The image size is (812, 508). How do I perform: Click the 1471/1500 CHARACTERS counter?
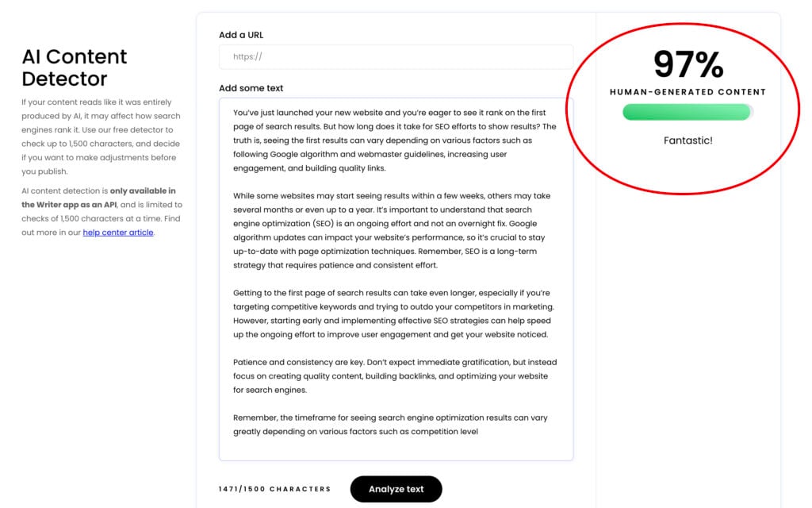(274, 489)
